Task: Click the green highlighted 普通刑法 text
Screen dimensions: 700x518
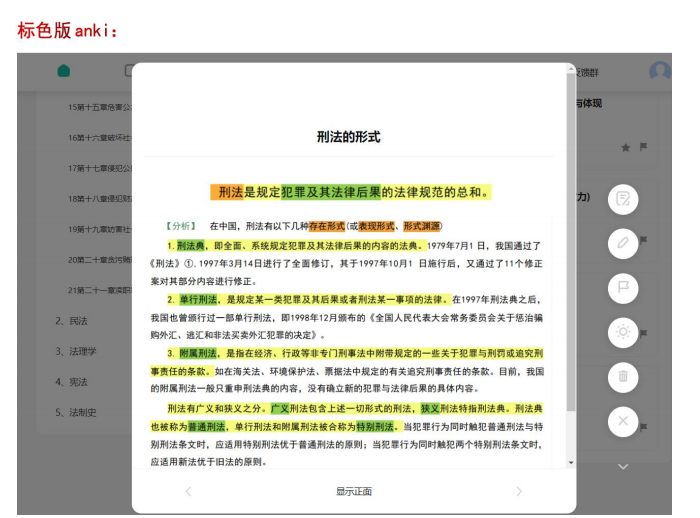Action: click(x=206, y=426)
